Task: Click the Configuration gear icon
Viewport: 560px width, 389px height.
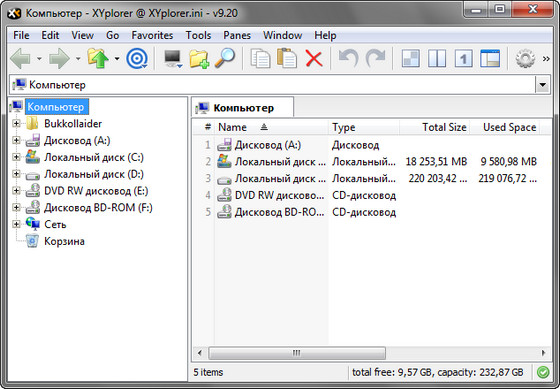Action: pyautogui.click(x=525, y=59)
